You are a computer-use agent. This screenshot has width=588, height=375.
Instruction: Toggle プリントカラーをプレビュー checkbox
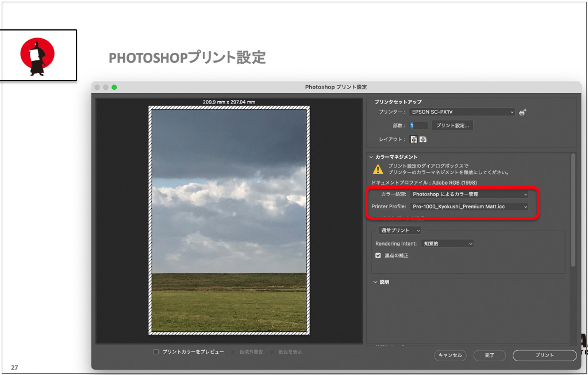tap(156, 352)
